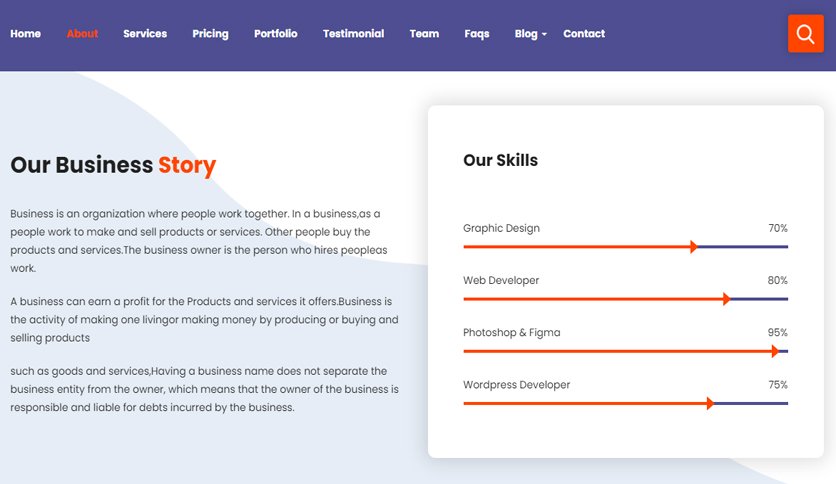836x484 pixels.
Task: Click the Web Developer progress marker
Action: [x=726, y=299]
